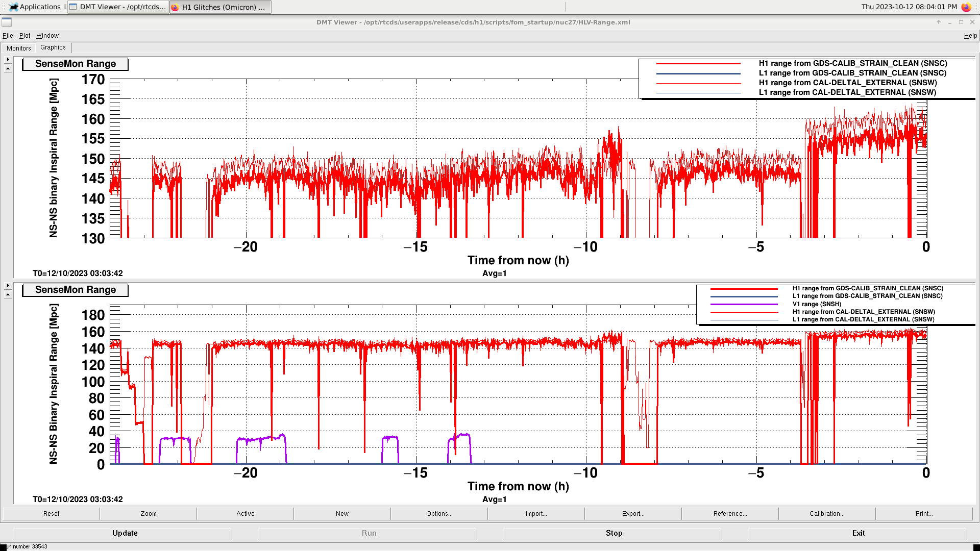The height and width of the screenshot is (551, 980).
Task: Click the keep-above arrow in title bar
Action: point(938,22)
